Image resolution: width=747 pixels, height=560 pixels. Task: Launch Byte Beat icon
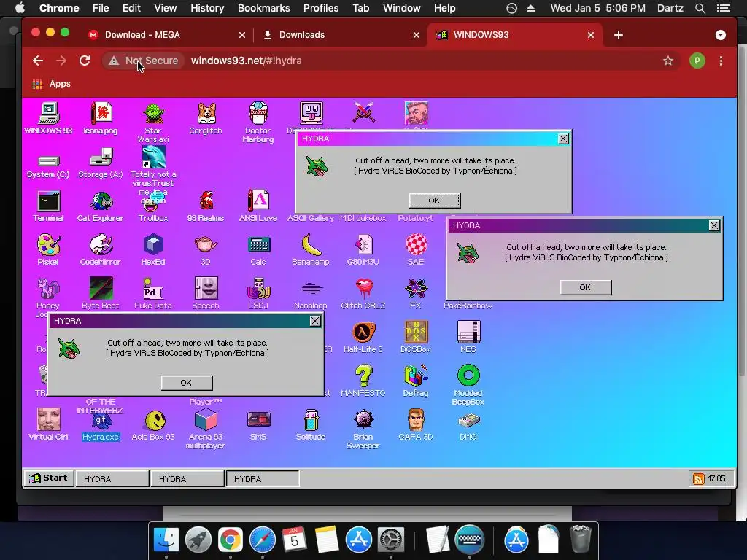[x=101, y=294]
